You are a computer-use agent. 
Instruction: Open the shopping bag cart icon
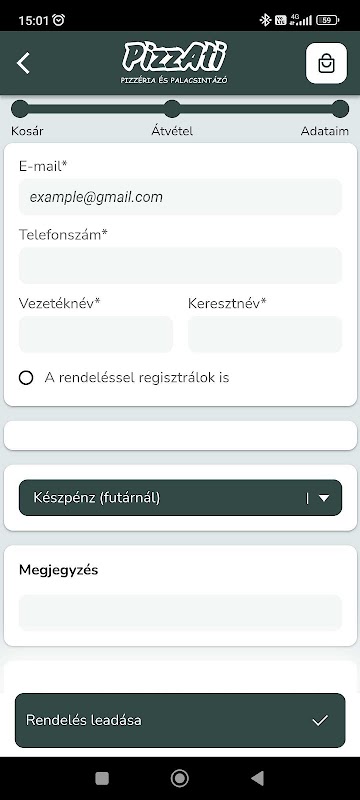pyautogui.click(x=326, y=63)
